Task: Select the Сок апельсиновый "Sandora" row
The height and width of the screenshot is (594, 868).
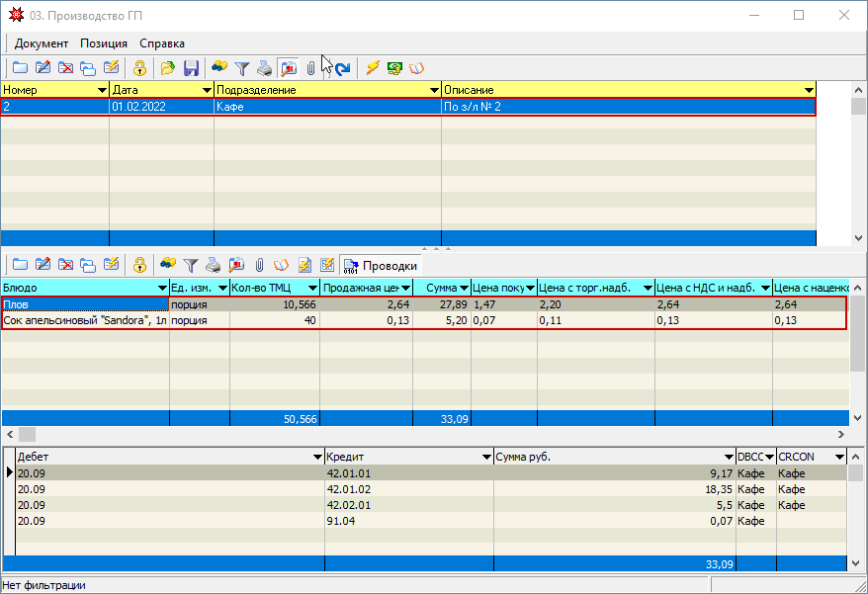Action: click(85, 321)
